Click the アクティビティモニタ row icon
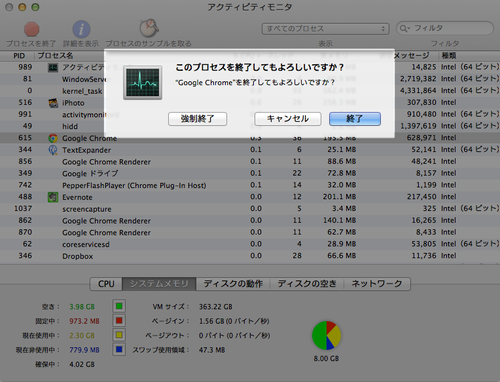The height and width of the screenshot is (382, 500). (x=53, y=68)
